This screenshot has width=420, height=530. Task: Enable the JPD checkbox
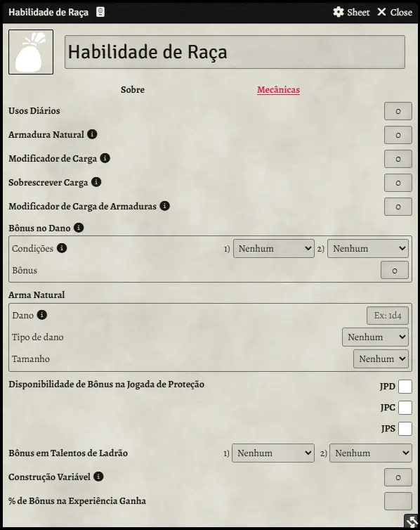coord(405,387)
